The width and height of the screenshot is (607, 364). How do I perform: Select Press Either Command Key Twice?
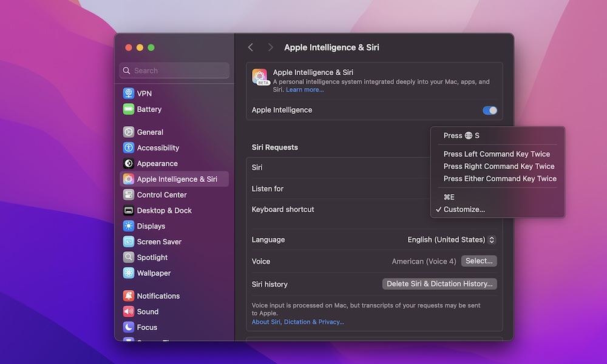click(x=500, y=178)
